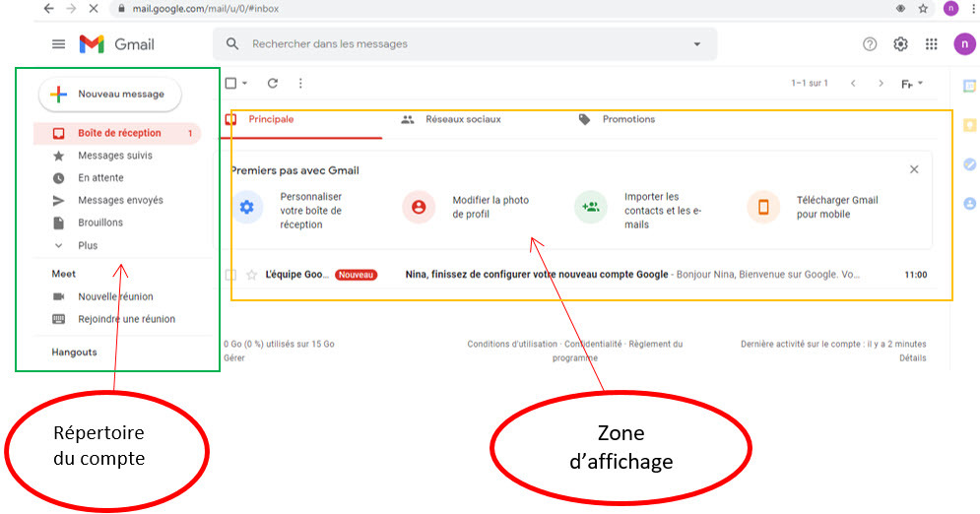Viewport: 980px width, 514px height.
Task: Open select options arrow beside checkbox
Action: pyautogui.click(x=245, y=83)
